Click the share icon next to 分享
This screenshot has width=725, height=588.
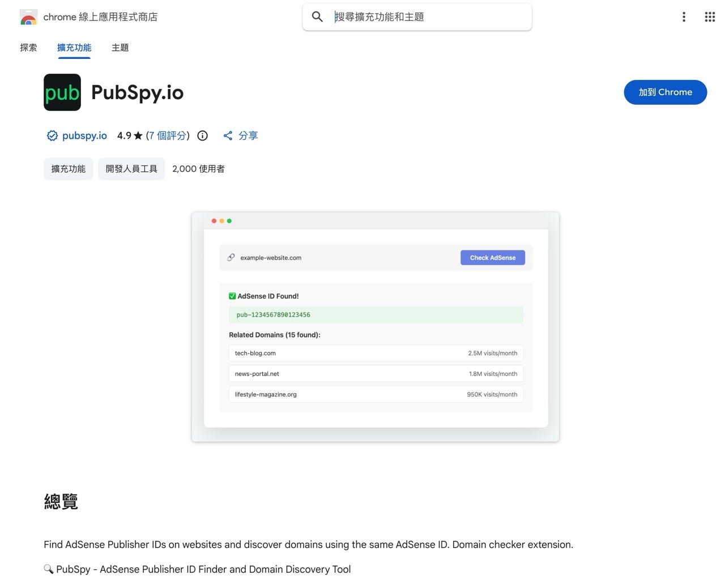click(x=228, y=135)
